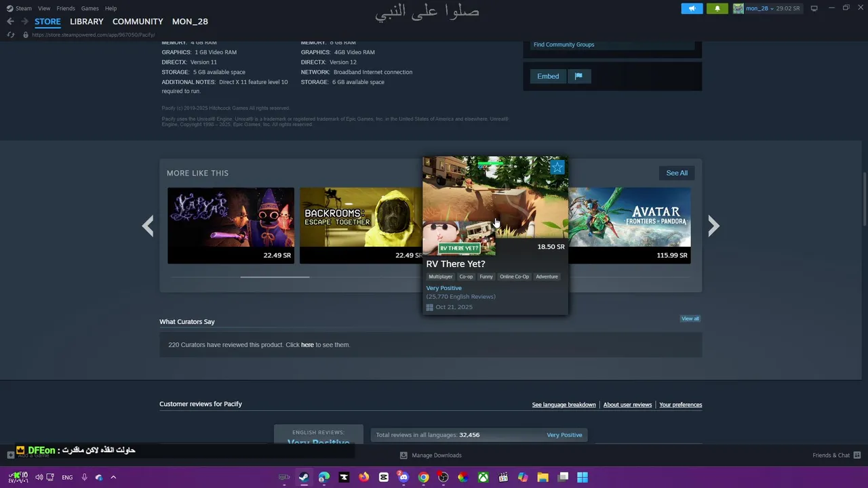Screen dimensions: 868x488
Task: Open About user reviews link
Action: (627, 405)
